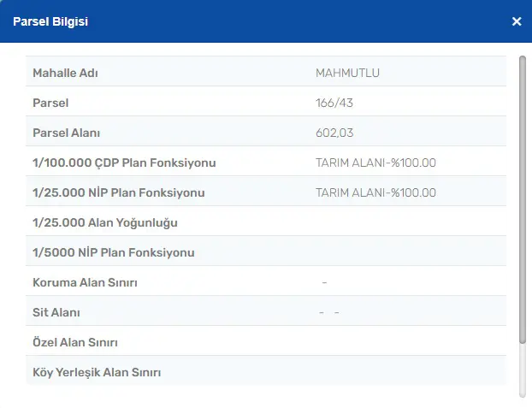This screenshot has height=408, width=532.
Task: Select the Parsel Alanı label
Action: click(x=66, y=133)
